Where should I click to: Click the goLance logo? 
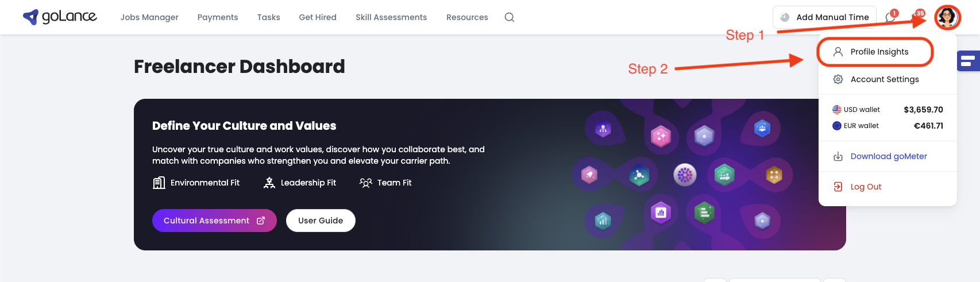60,17
